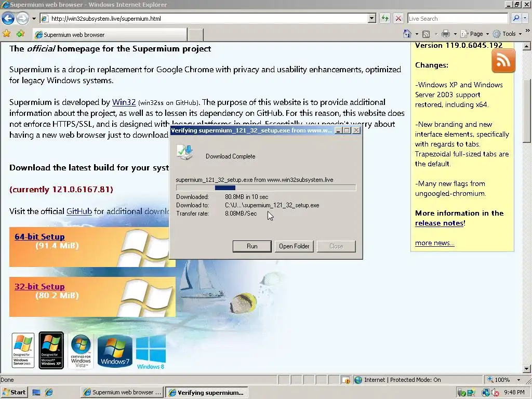532x399 pixels.
Task: Switch to Supermium web browser taskbar button
Action: 122,392
